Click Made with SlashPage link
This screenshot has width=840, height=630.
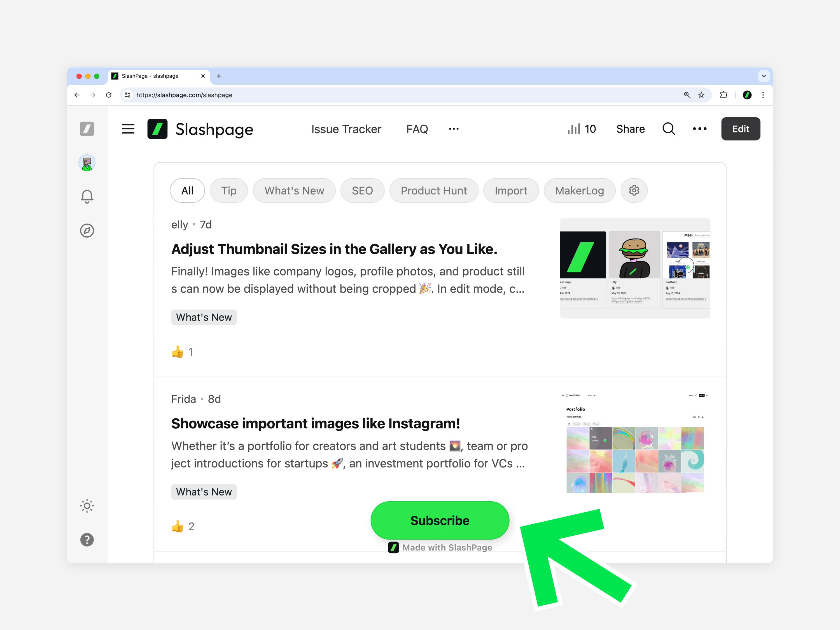[x=440, y=547]
